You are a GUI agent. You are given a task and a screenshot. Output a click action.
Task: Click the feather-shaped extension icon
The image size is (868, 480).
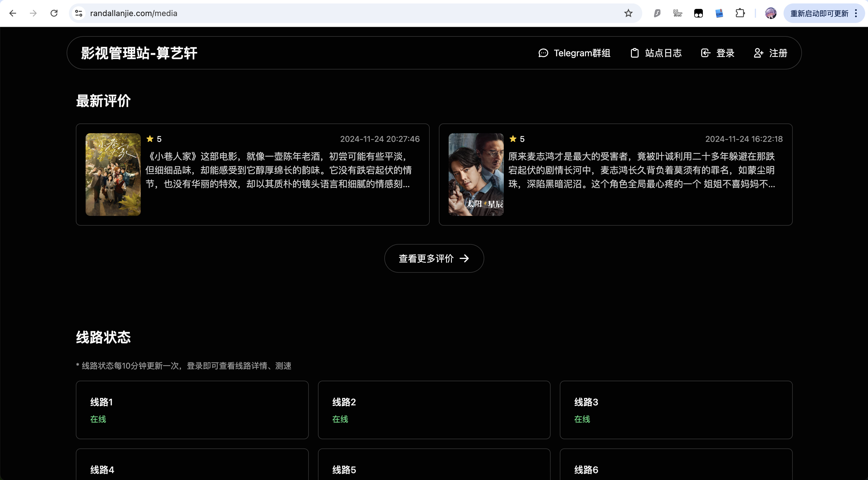[657, 13]
